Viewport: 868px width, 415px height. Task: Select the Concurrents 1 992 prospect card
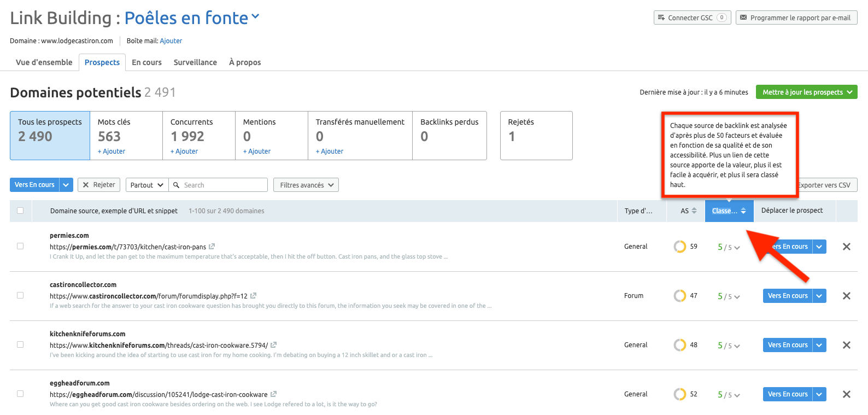pyautogui.click(x=199, y=136)
